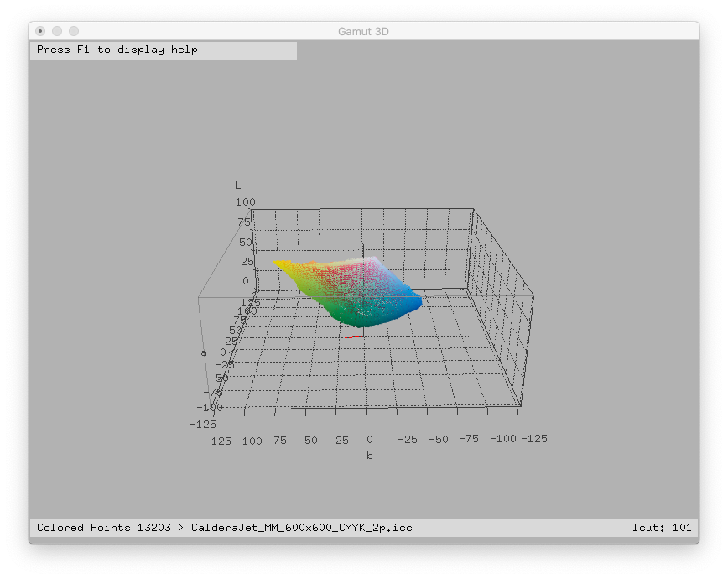This screenshot has width=728, height=579.
Task: Click the lcut: 101 status value
Action: pyautogui.click(x=662, y=528)
